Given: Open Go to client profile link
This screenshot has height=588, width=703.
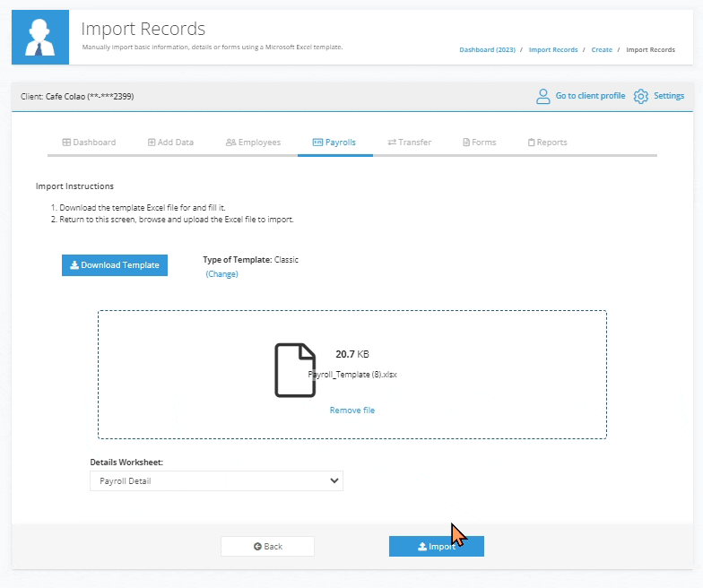Looking at the screenshot, I should [590, 96].
